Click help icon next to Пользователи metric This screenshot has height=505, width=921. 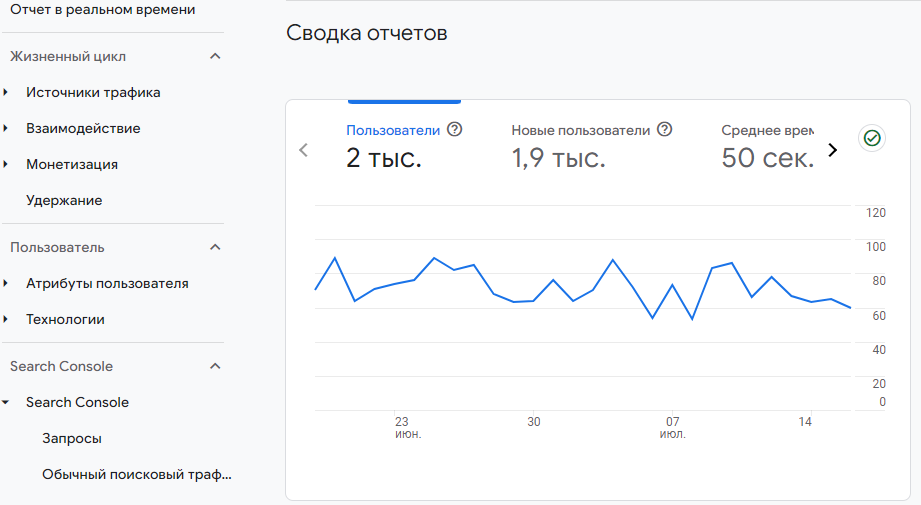(x=455, y=130)
